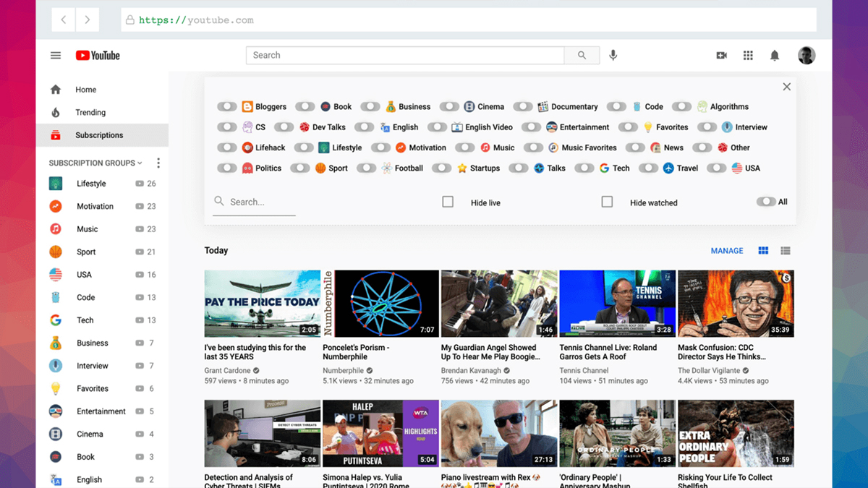868x488 pixels.
Task: Switch to list view layout icon
Action: click(786, 251)
